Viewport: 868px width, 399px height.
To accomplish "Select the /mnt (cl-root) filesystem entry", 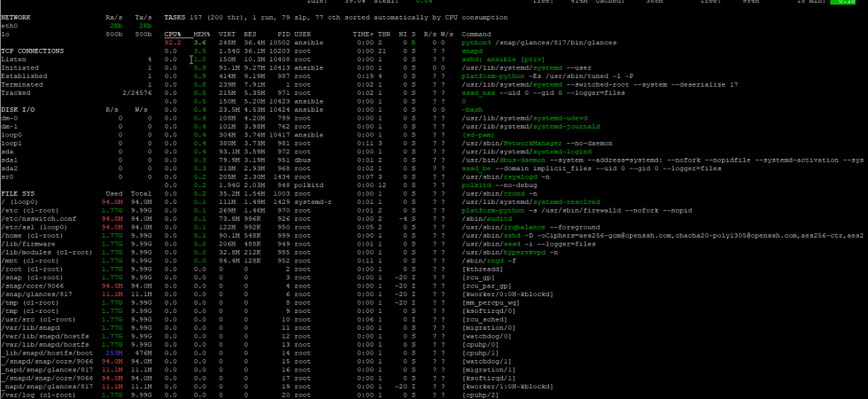I will 76,261.
